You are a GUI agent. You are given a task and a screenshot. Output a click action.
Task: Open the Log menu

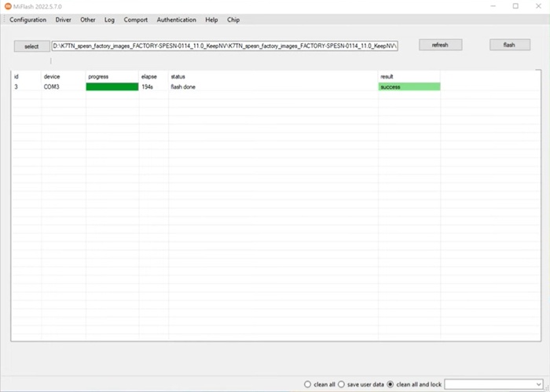(x=109, y=20)
